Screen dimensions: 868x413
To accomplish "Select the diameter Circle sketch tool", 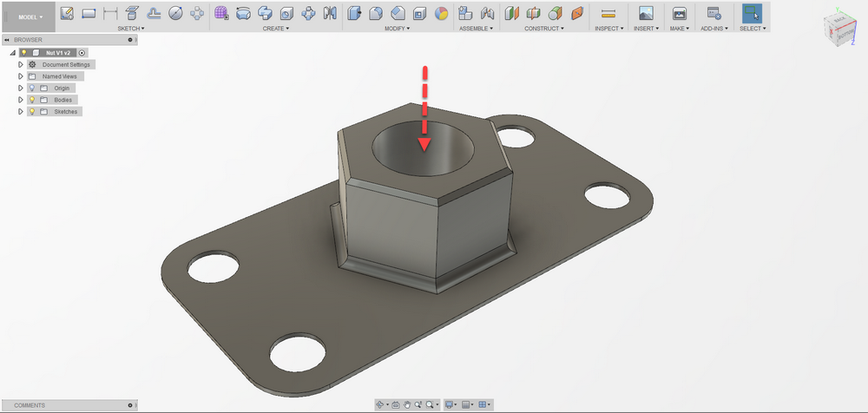I will tap(175, 13).
